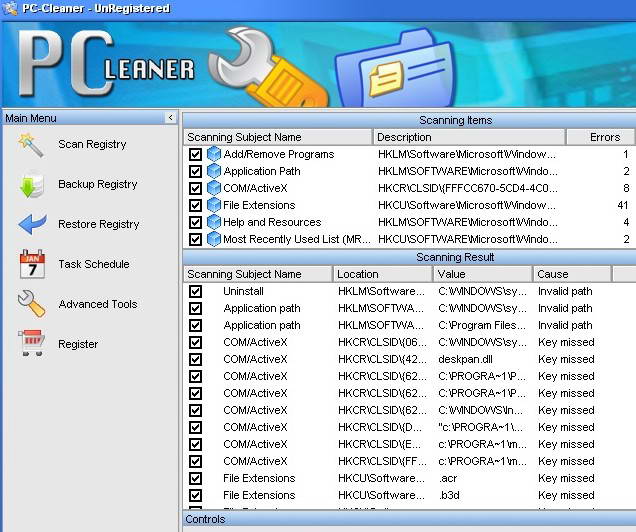636x532 pixels.
Task: Click the cube icon beside File Extensions scan item
Action: 213,205
